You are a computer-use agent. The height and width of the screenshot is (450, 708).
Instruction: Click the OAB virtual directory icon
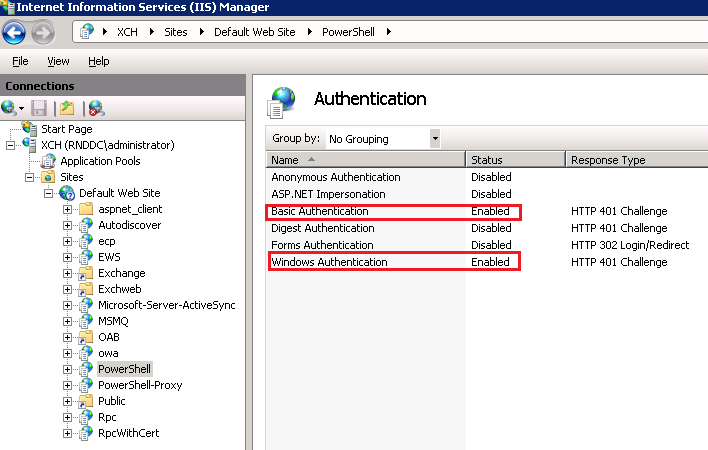coord(86,337)
